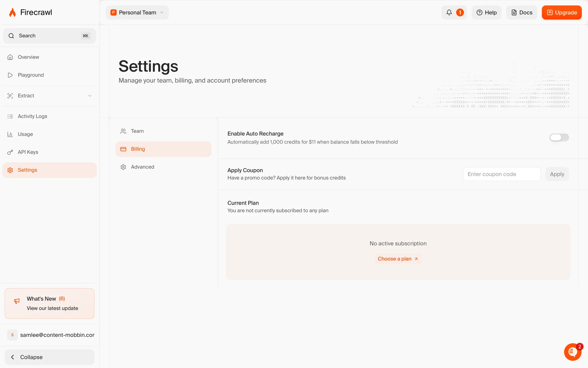Open the Advanced settings tab
Screen dimensions: 588x368
[142, 167]
